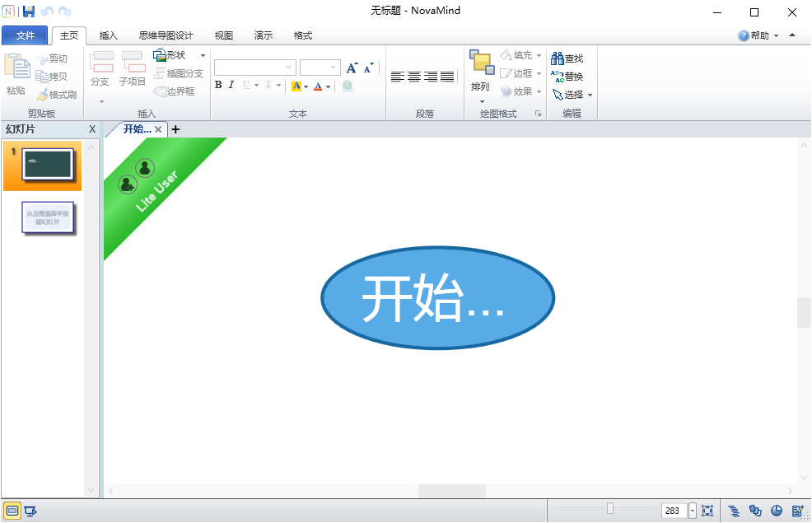The image size is (812, 523).
Task: Click the increase font size icon
Action: [x=352, y=68]
